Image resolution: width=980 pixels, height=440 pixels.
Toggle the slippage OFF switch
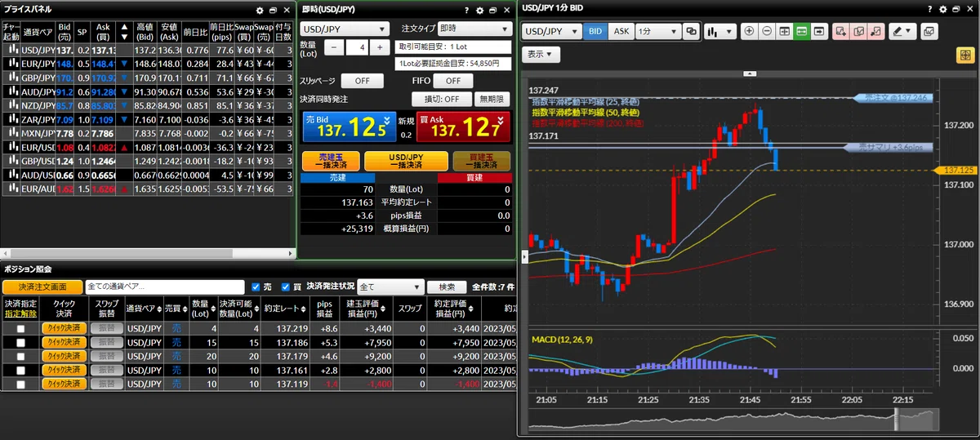tap(362, 81)
